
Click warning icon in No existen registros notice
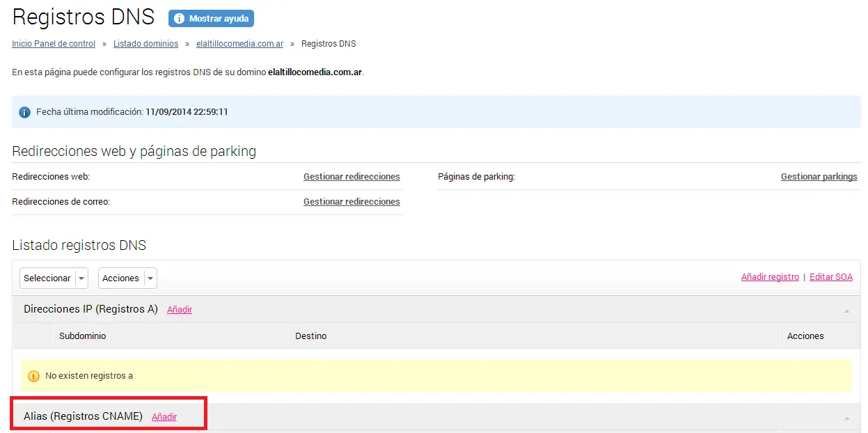click(34, 376)
